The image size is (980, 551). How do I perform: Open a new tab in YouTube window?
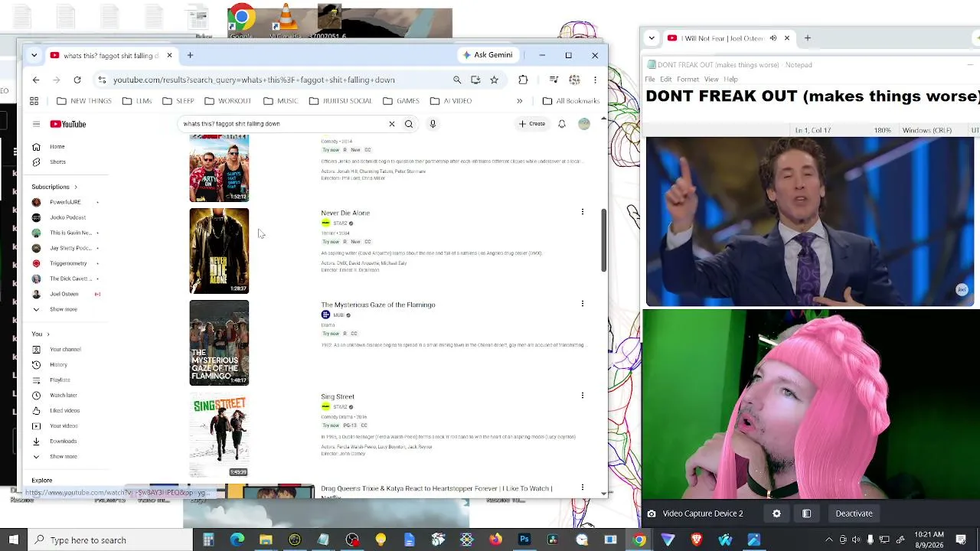(x=190, y=55)
